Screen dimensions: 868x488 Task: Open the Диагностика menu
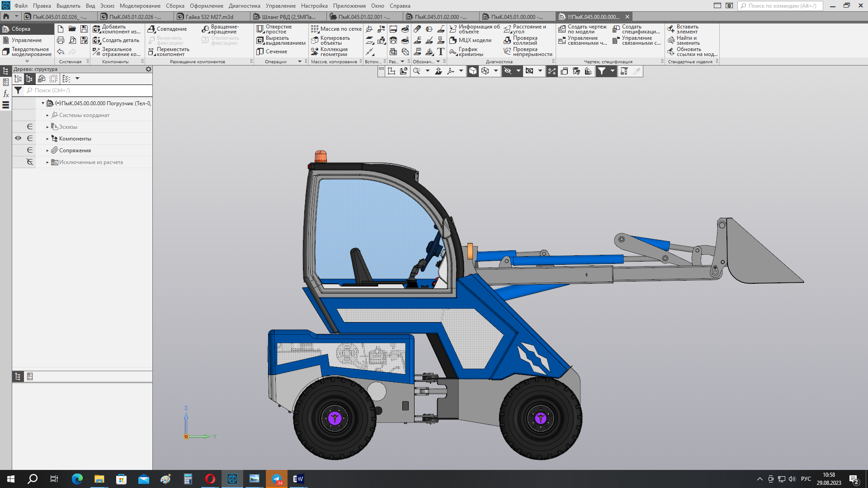tap(244, 6)
